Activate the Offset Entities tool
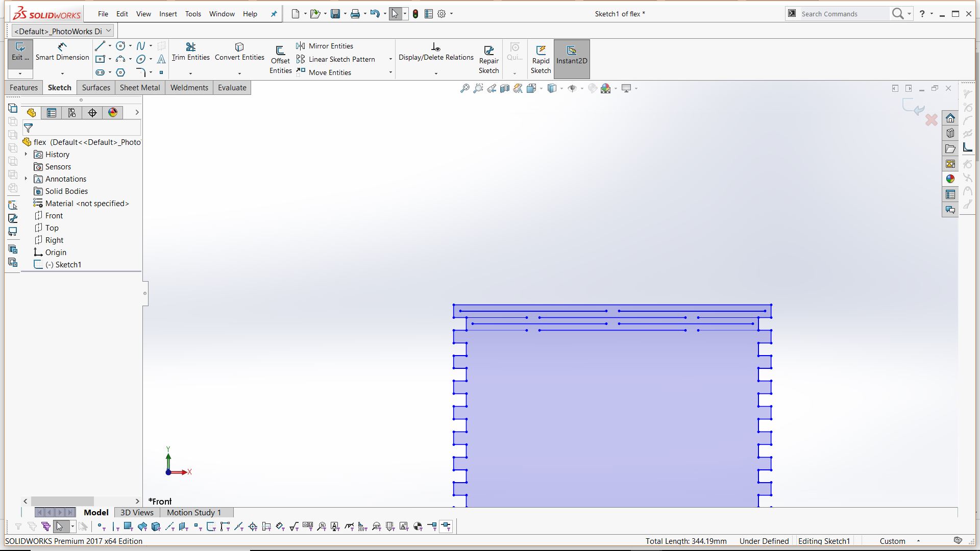 tap(280, 60)
